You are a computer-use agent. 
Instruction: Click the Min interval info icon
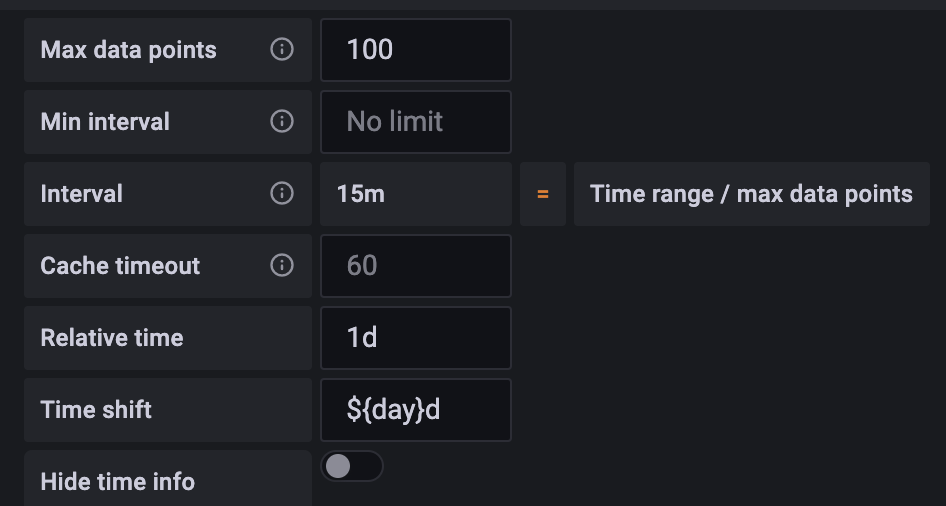point(282,121)
